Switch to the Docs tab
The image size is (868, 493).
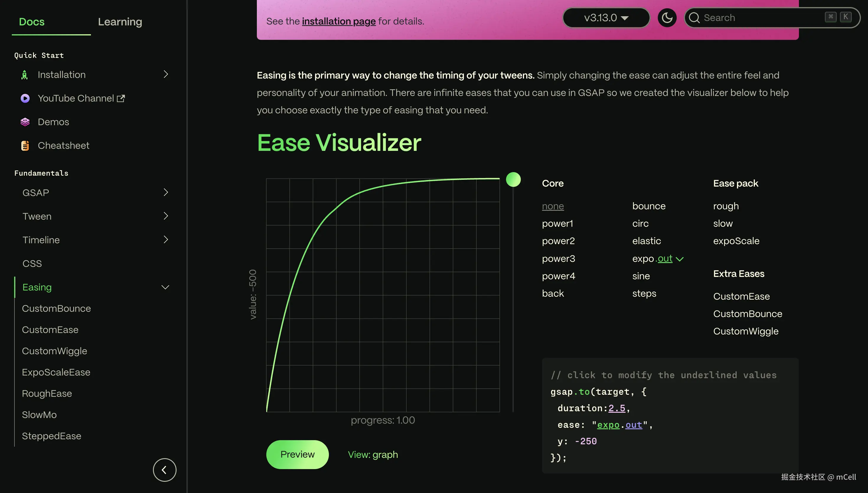point(32,22)
